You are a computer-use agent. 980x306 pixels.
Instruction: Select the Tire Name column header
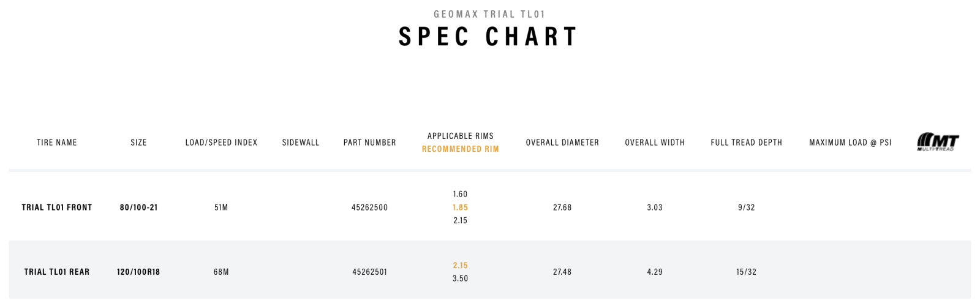pyautogui.click(x=57, y=143)
